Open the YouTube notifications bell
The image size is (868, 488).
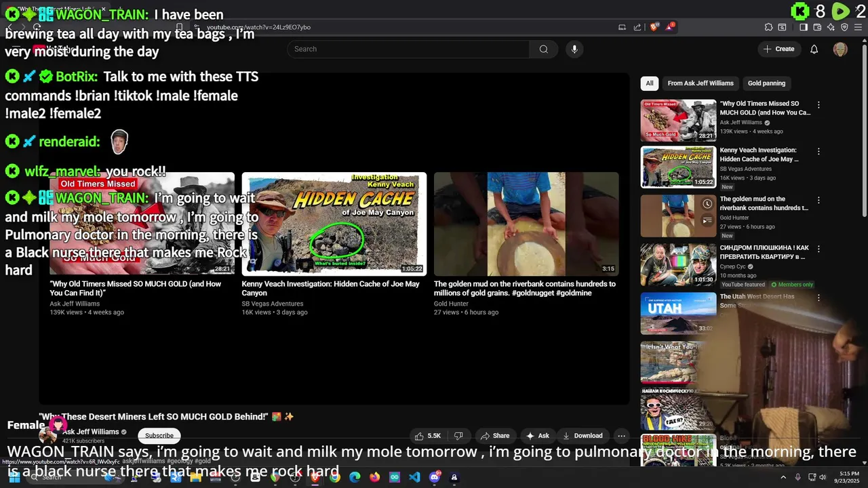[814, 49]
